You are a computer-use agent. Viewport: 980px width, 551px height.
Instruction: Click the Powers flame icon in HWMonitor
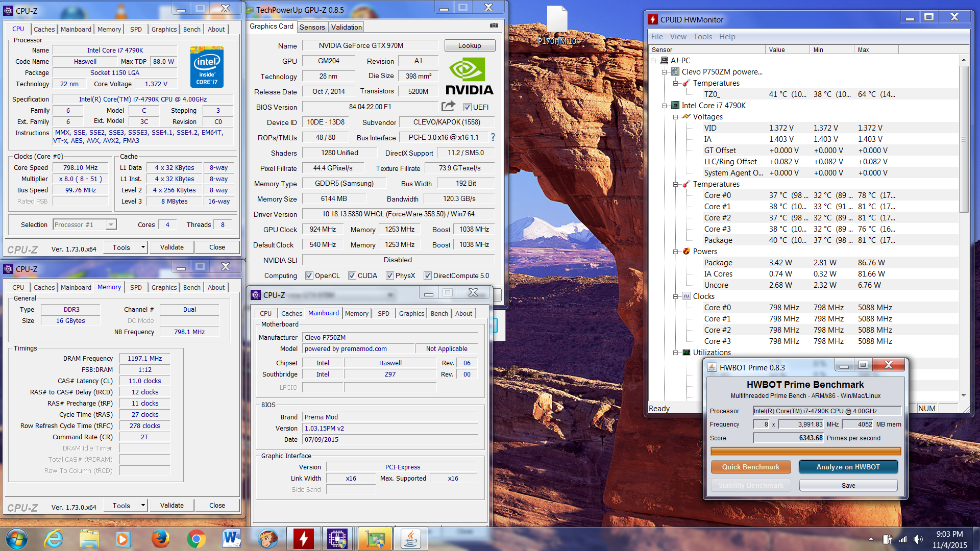coord(687,251)
